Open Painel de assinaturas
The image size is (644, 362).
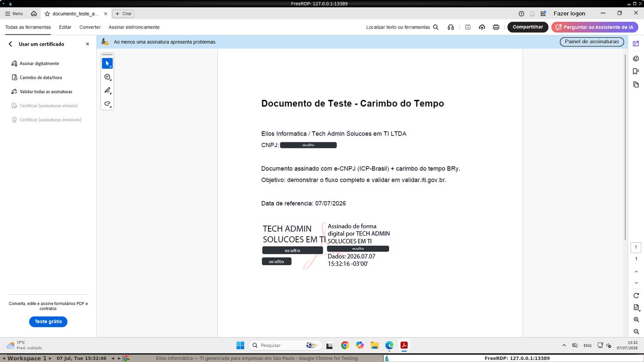point(592,42)
